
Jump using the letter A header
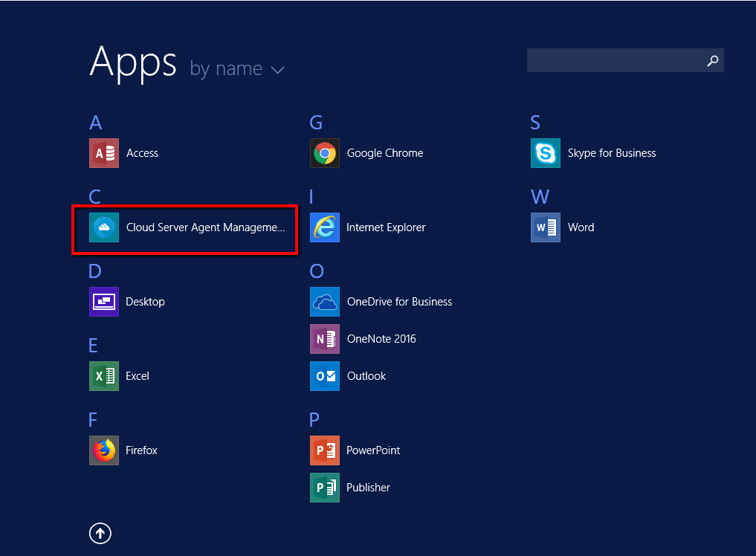tap(95, 123)
